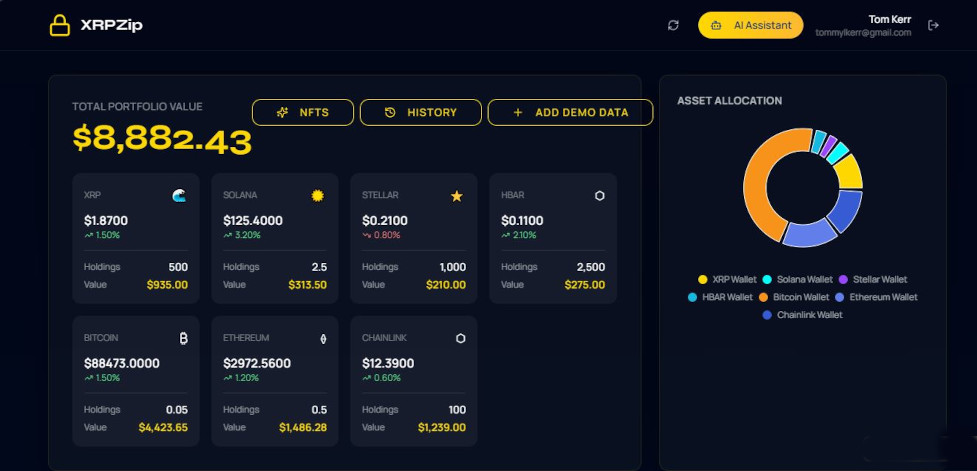This screenshot has height=471, width=977.
Task: Click the Tom Kerr user name
Action: (890, 19)
